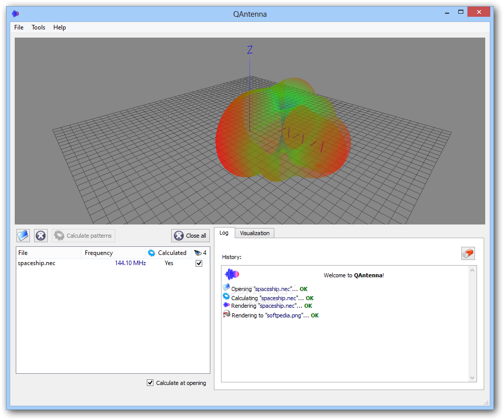Screen dimensions: 504x420
Task: Click the 144.10 MHz frequency value
Action: click(130, 263)
